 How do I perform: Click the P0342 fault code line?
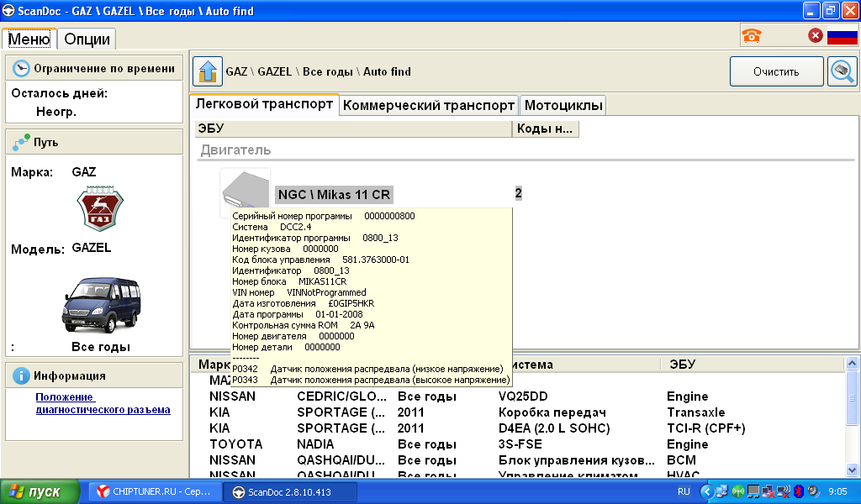pos(367,369)
